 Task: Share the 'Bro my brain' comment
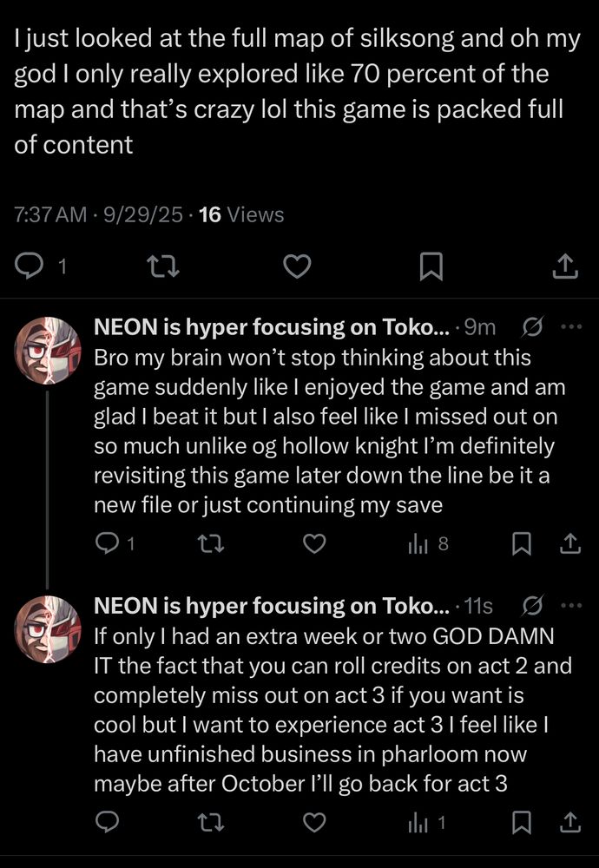tap(570, 544)
